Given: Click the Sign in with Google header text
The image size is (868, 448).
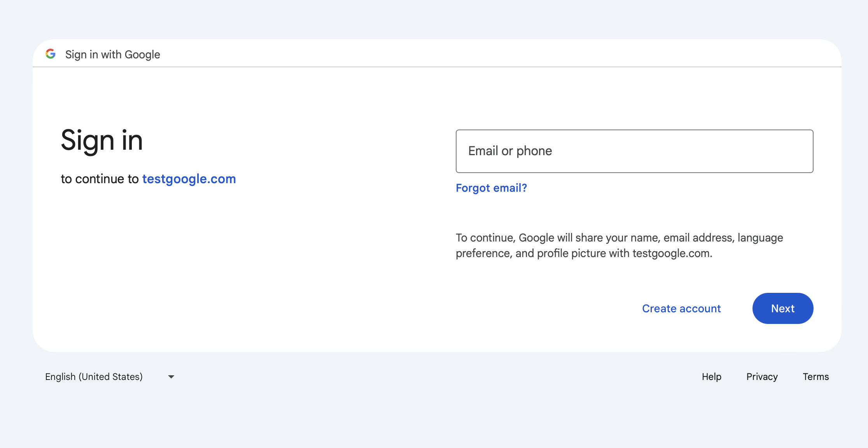Looking at the screenshot, I should tap(113, 54).
